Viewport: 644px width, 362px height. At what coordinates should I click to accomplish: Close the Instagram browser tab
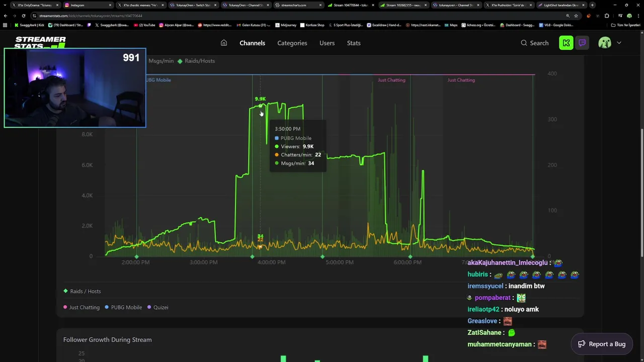point(110,5)
